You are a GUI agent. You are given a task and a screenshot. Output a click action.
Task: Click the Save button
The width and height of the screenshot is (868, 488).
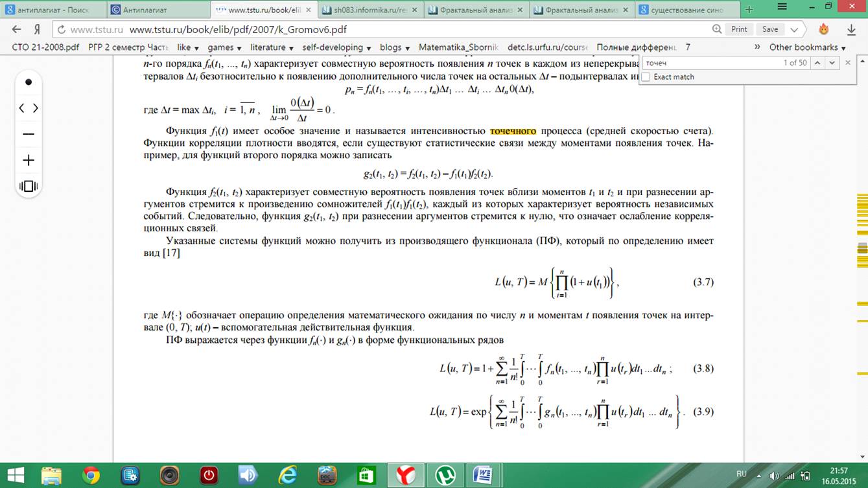pyautogui.click(x=770, y=29)
